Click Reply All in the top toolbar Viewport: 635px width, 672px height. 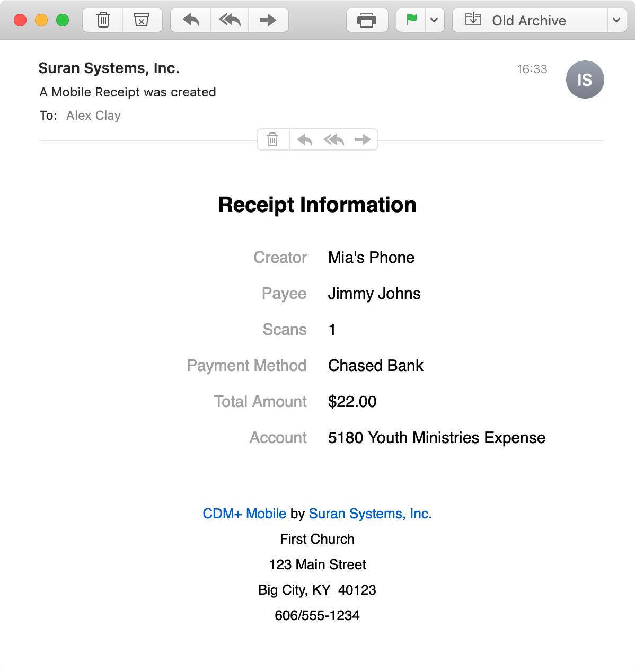coord(230,21)
